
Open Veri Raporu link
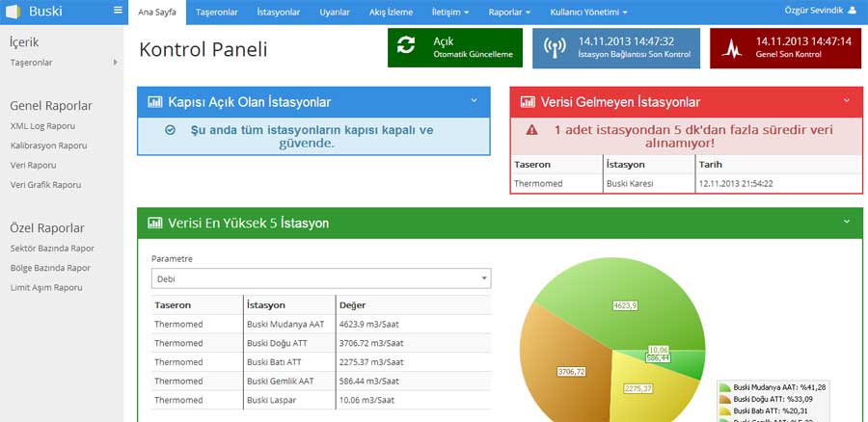[x=33, y=166]
